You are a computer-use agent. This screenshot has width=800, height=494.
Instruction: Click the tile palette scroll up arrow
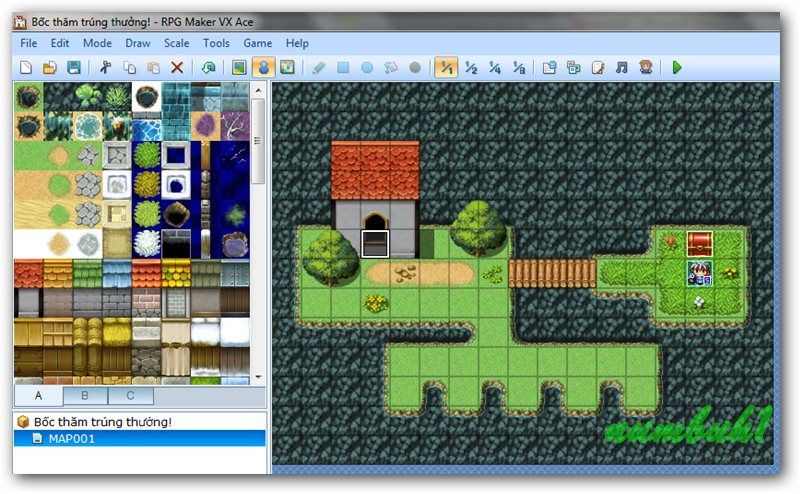258,90
